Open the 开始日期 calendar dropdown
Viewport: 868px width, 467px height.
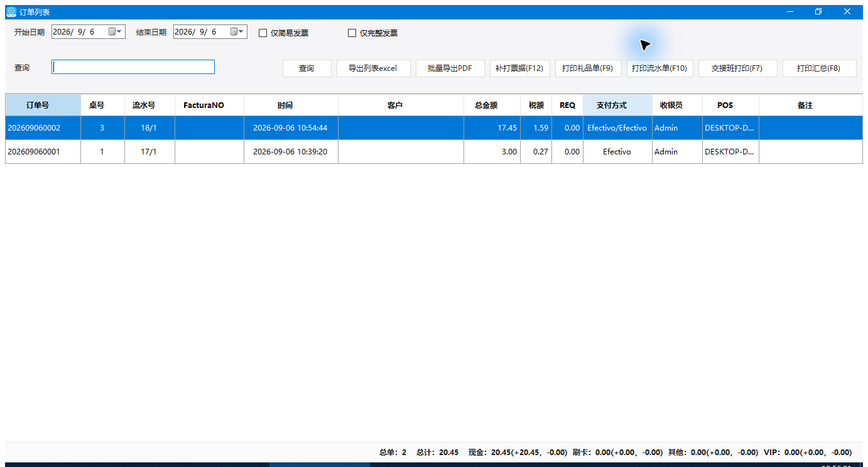[x=116, y=32]
